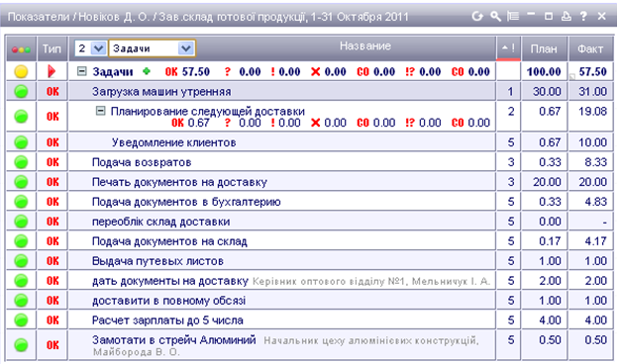Open task Расчет зарплаты до 5 числа
This screenshot has width=619, height=364.
(167, 320)
